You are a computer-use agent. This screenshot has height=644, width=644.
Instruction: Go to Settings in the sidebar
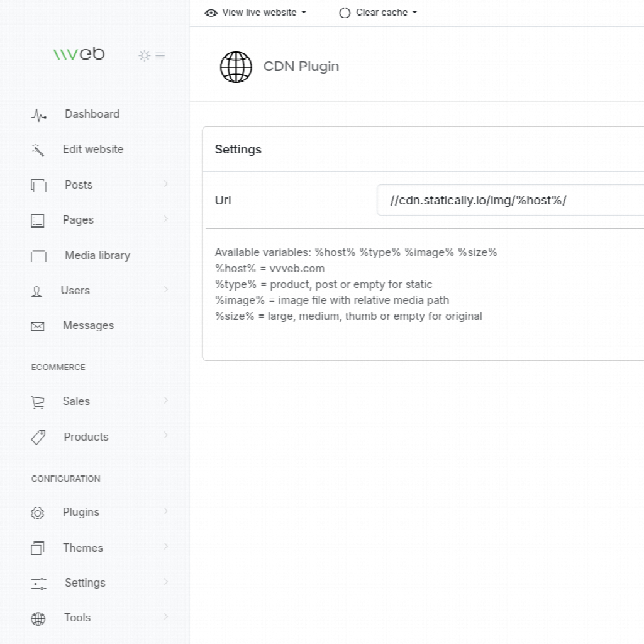coord(85,583)
